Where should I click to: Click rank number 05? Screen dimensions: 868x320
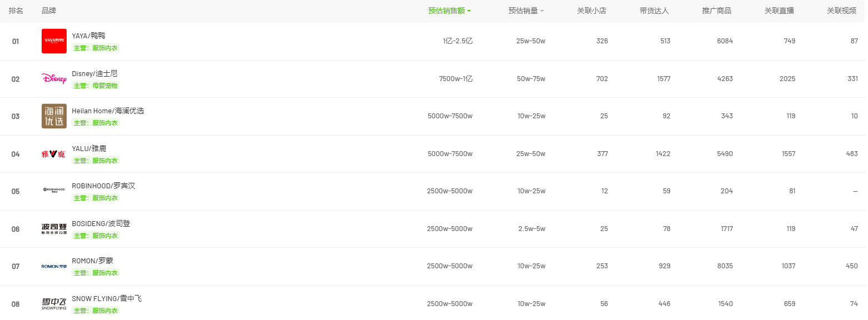(x=16, y=191)
